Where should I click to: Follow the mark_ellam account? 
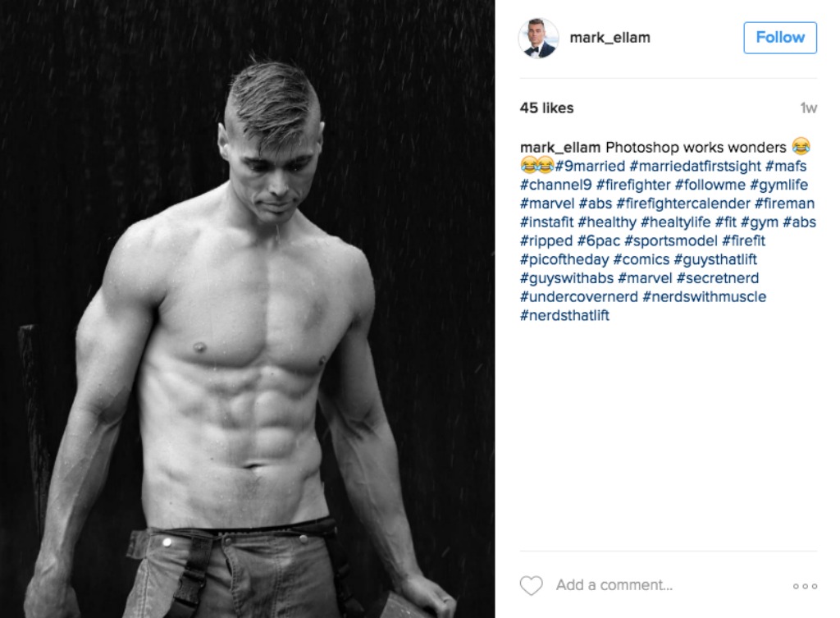pyautogui.click(x=780, y=38)
